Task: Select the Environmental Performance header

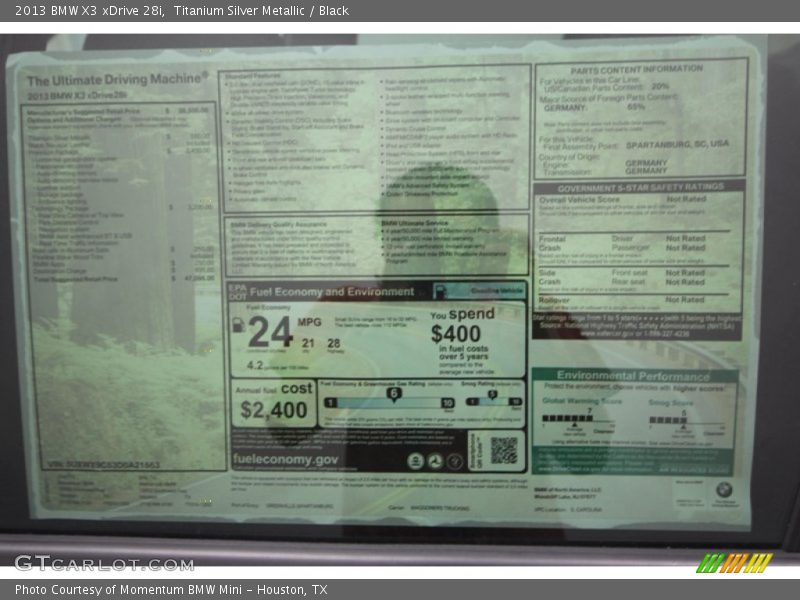Action: [x=633, y=375]
